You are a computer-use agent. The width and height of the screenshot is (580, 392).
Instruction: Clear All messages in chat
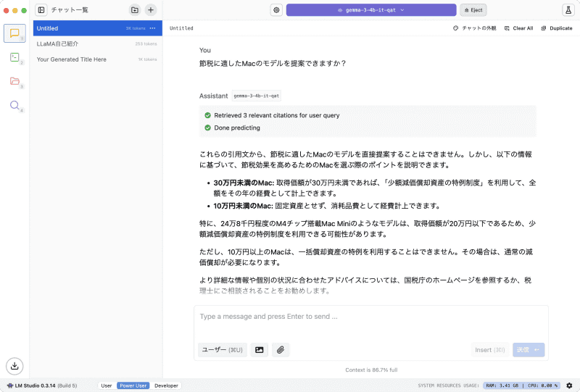(x=518, y=28)
